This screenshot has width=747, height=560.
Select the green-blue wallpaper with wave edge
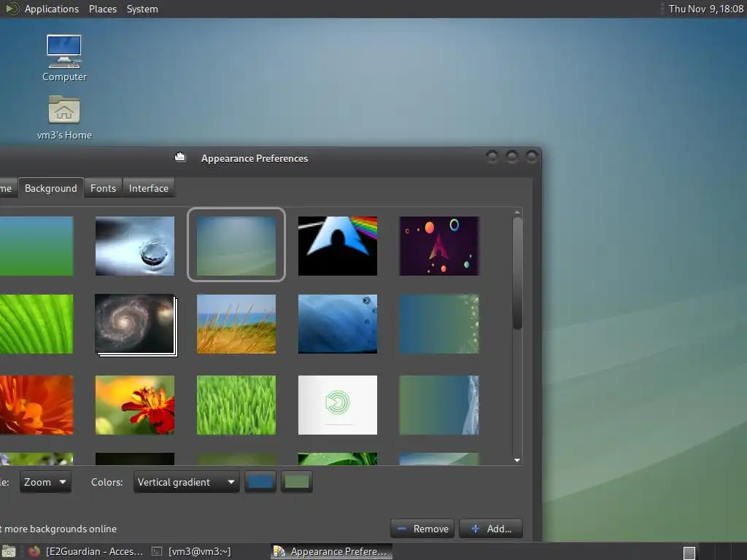[439, 405]
